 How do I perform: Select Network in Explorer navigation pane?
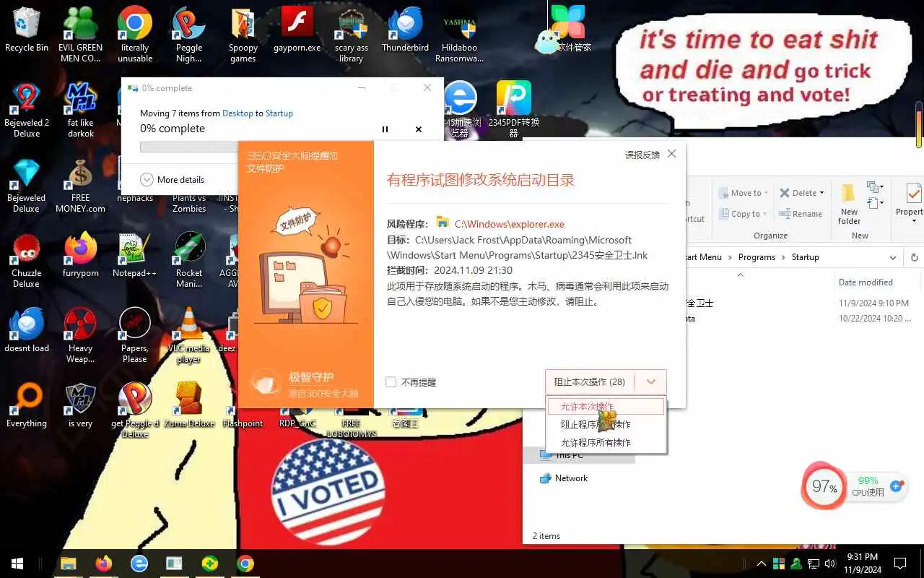click(564, 478)
